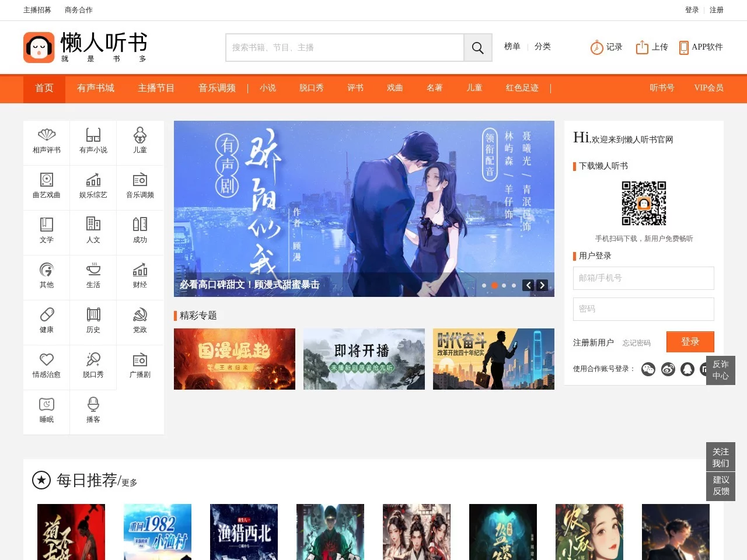This screenshot has width=747, height=560.
Task: Open the 有声书城 navigation tab
Action: 96,88
